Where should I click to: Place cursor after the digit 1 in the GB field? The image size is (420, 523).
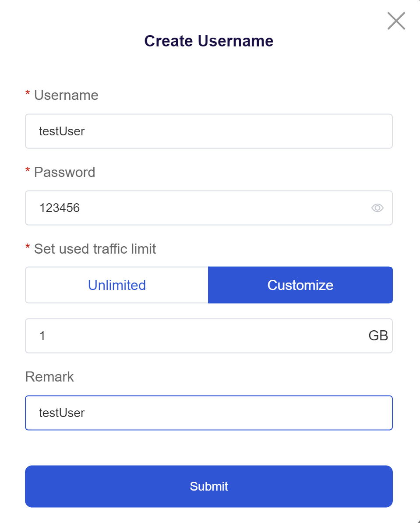coord(46,336)
